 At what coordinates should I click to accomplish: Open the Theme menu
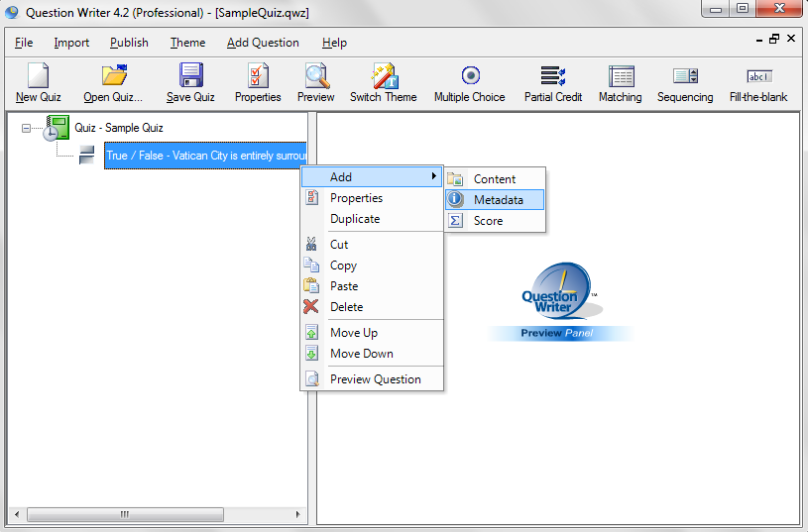187,43
